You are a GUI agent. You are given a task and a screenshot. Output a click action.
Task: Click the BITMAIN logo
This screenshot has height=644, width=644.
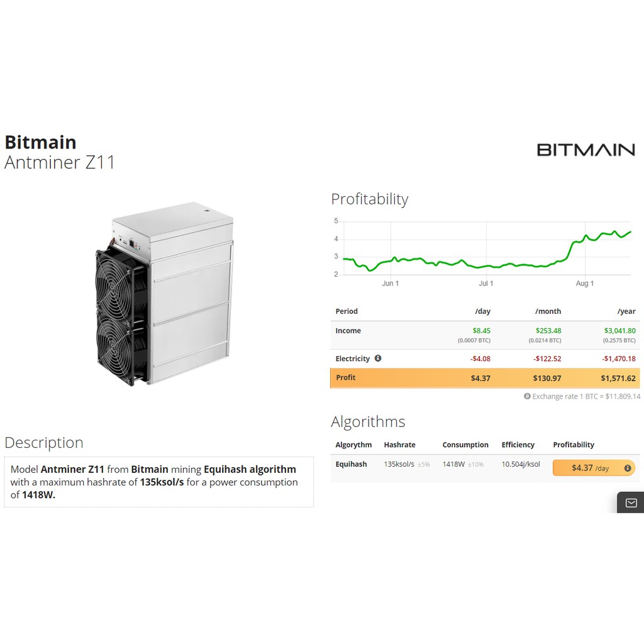[586, 150]
